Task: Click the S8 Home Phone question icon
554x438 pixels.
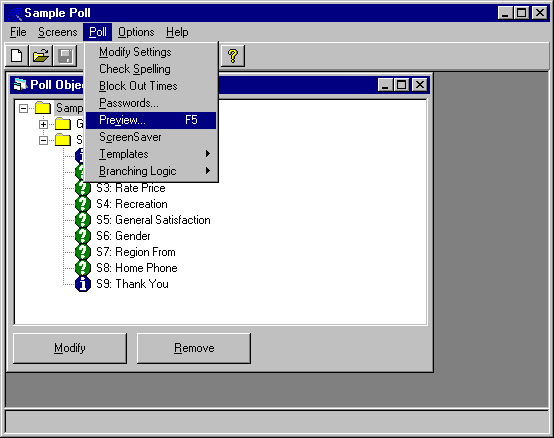Action: 83,268
